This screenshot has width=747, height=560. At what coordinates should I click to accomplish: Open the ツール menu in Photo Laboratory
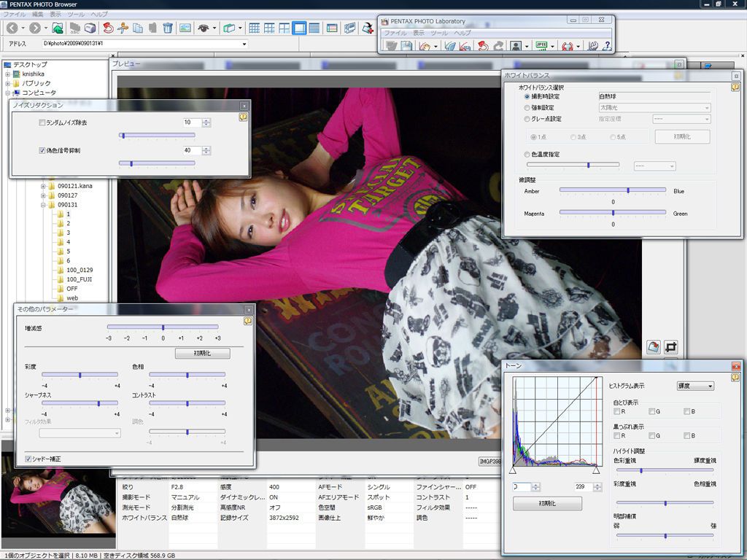coord(439,34)
